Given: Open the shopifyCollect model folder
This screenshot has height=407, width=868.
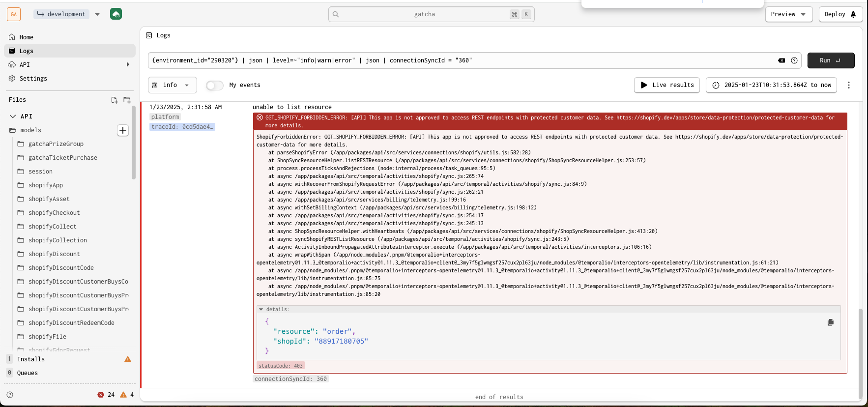Looking at the screenshot, I should coord(52,227).
